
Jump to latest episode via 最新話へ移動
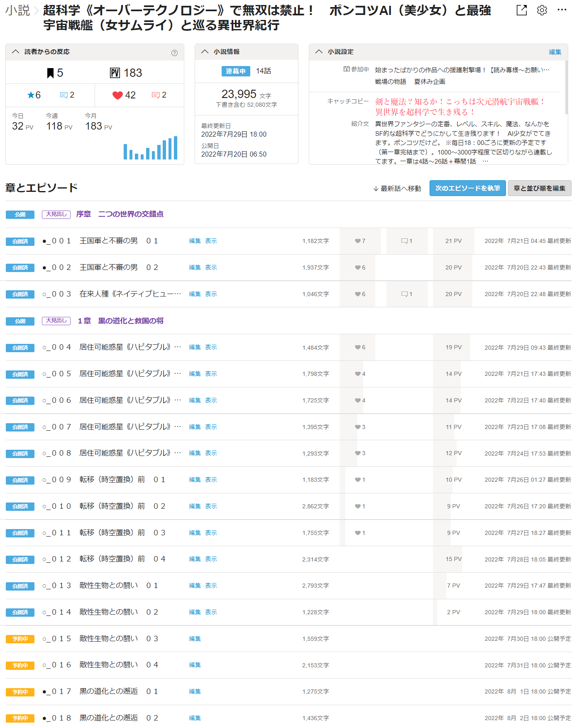click(397, 189)
